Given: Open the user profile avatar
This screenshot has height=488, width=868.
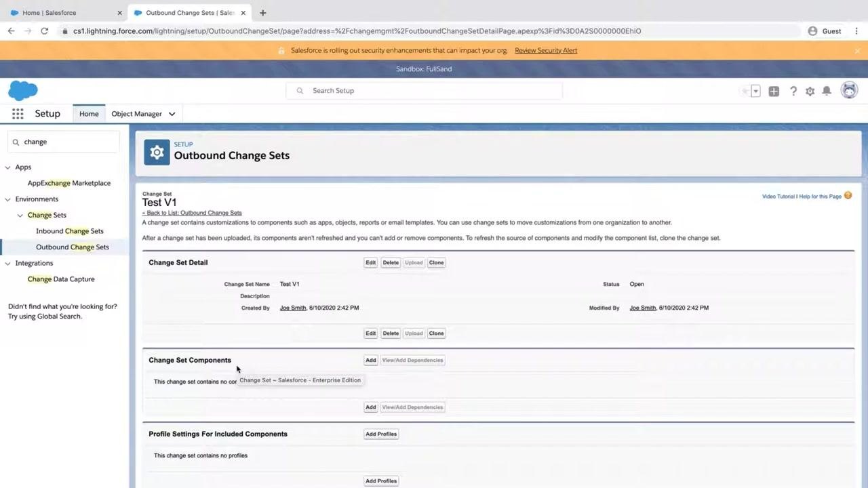Looking at the screenshot, I should (x=849, y=90).
